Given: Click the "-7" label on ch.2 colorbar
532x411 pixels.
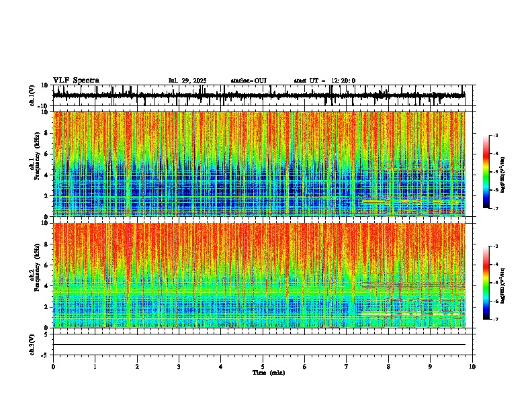Looking at the screenshot, I should [494, 319].
